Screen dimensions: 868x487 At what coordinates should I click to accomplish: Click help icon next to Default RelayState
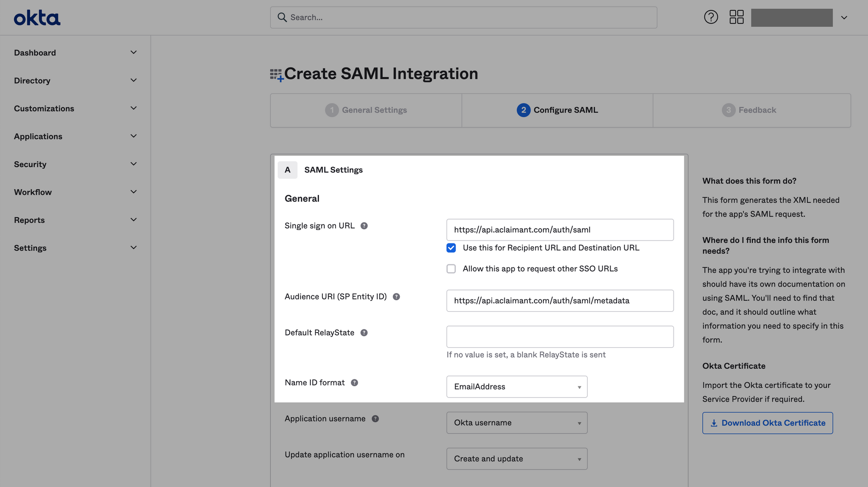pyautogui.click(x=364, y=333)
